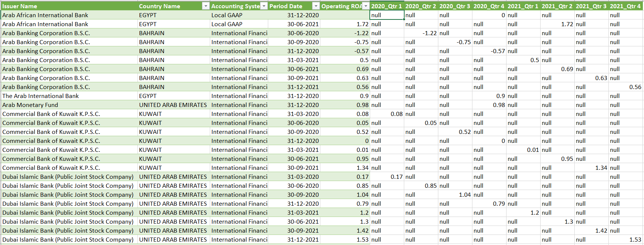Open the Period Date filter dropdown

tap(316, 6)
